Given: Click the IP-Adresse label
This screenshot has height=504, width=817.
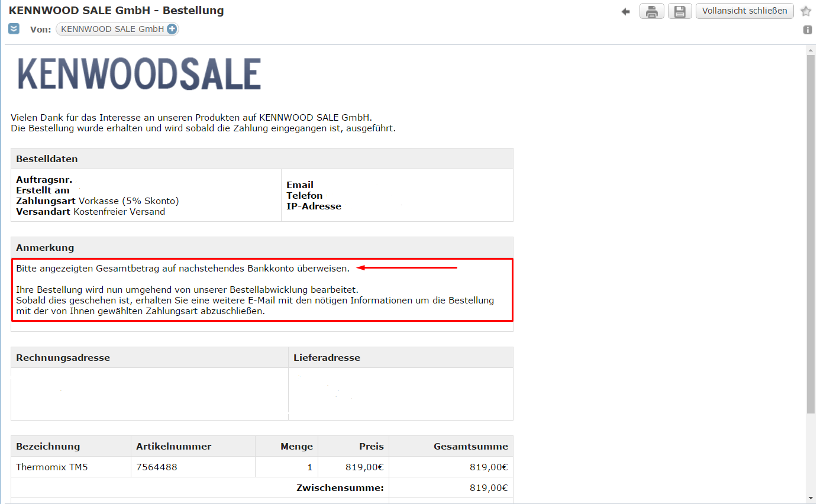Looking at the screenshot, I should tap(314, 206).
